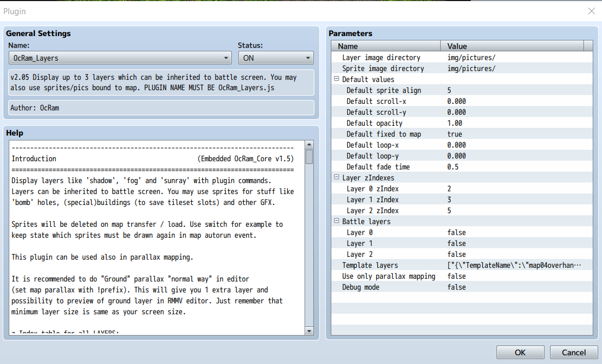Click the Value column header
Screen dimensions: 602x364
(512, 46)
